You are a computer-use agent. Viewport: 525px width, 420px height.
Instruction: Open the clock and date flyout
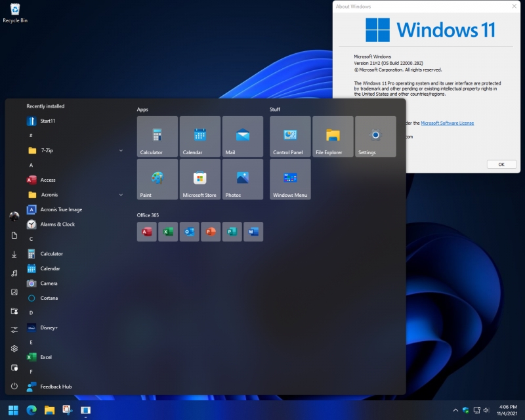tap(507, 410)
